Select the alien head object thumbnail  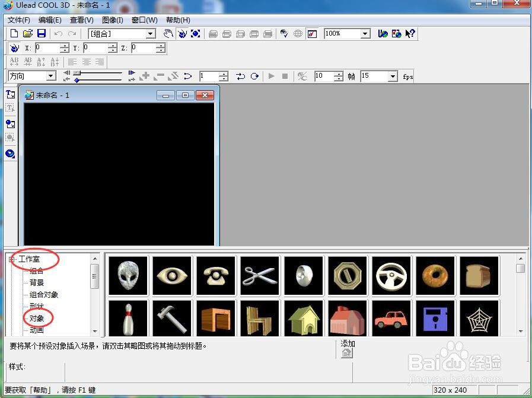pyautogui.click(x=128, y=275)
